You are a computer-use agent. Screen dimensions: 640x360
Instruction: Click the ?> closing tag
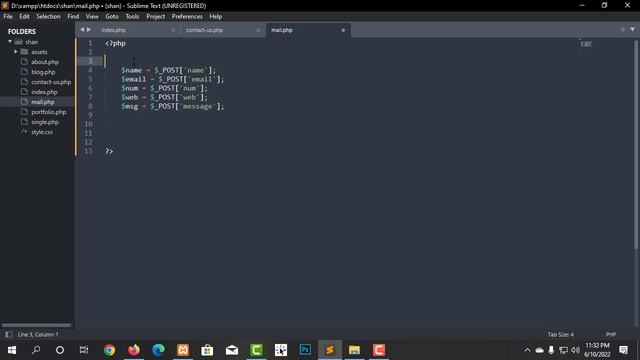pyautogui.click(x=109, y=151)
